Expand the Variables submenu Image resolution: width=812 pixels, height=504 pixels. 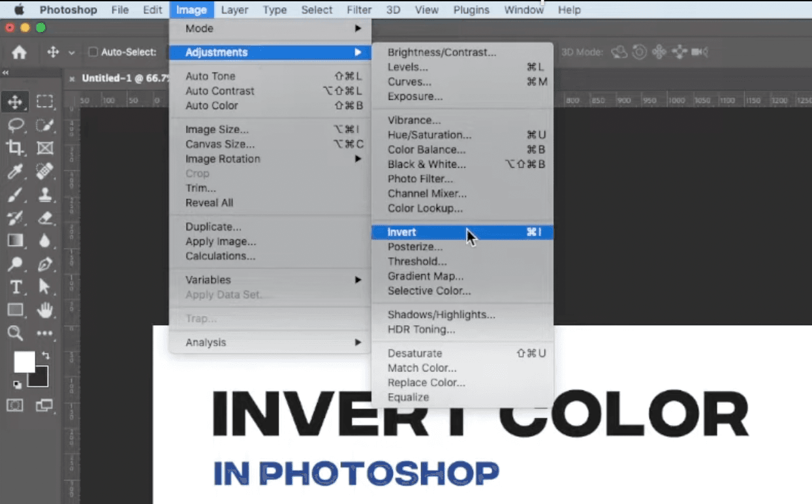tap(270, 279)
